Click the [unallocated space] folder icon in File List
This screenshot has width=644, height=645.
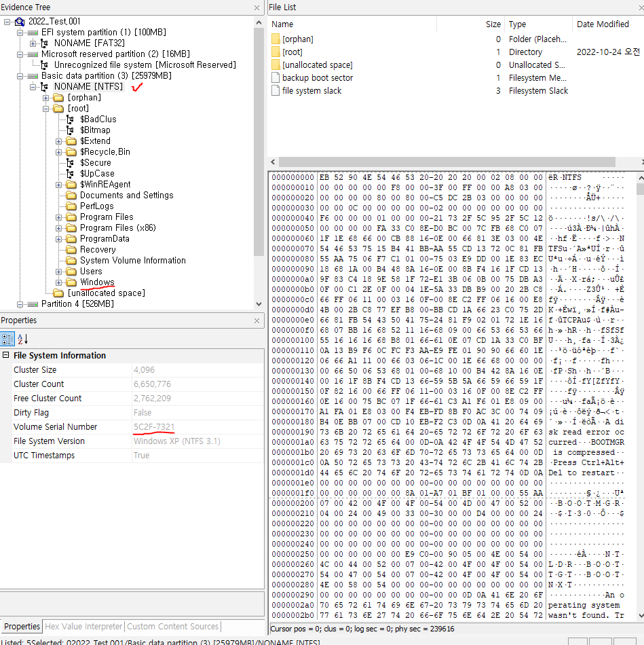pos(276,64)
